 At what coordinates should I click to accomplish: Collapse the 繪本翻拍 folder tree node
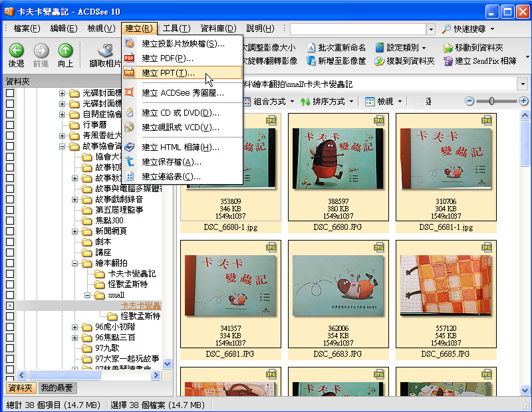point(74,263)
